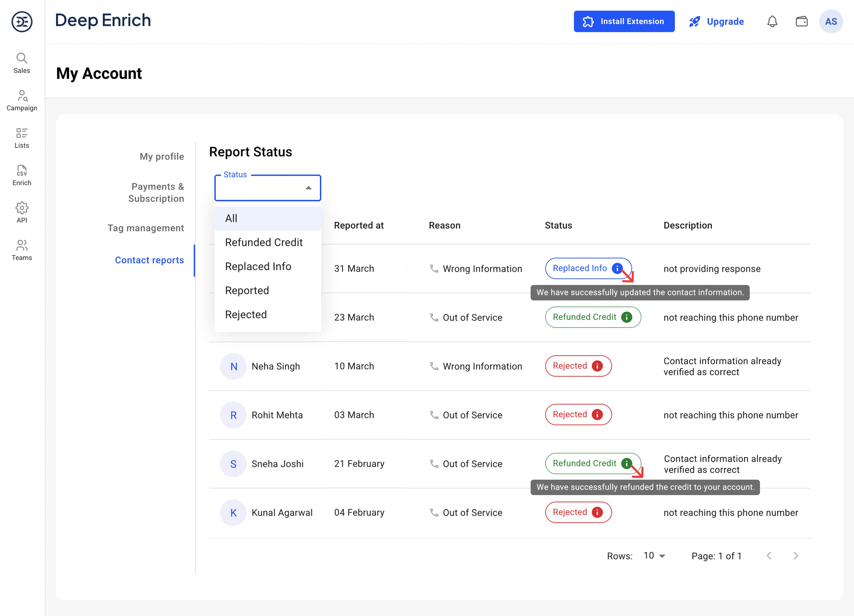Open the API settings section

[x=22, y=213]
